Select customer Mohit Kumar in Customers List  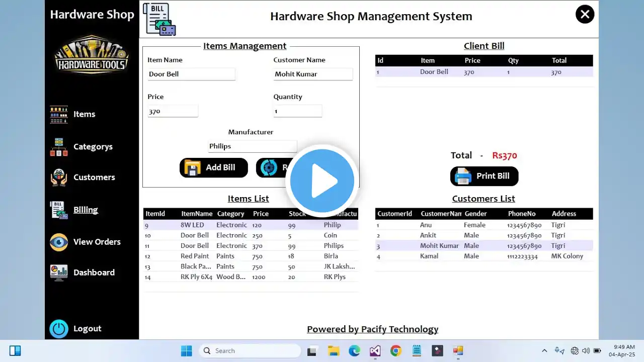[484, 246]
